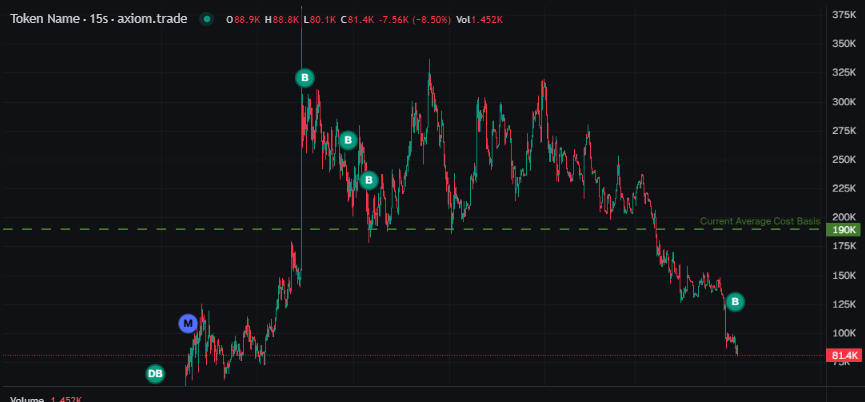Image resolution: width=865 pixels, height=402 pixels.
Task: Click the Token Name 15s axiom.trade title
Action: [99, 19]
